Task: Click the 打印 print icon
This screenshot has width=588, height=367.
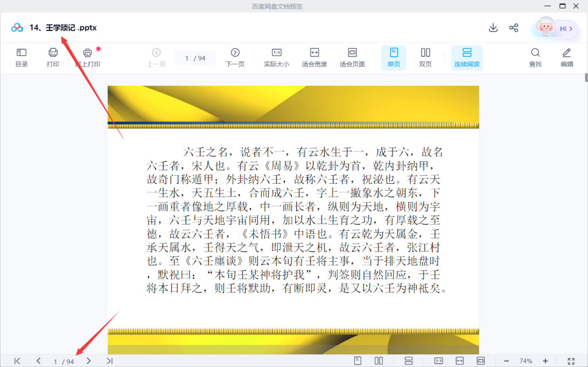Action: 53,57
